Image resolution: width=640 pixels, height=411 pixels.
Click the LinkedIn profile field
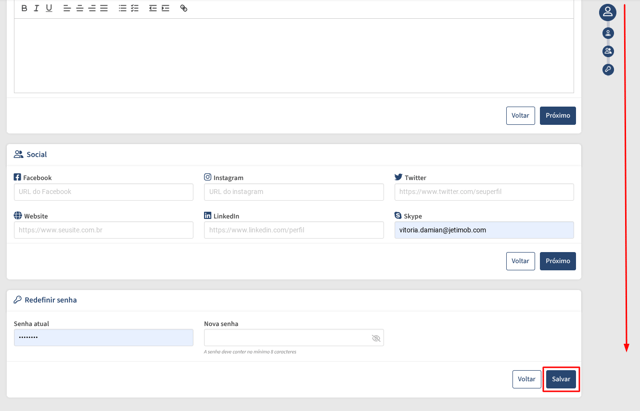(x=294, y=230)
